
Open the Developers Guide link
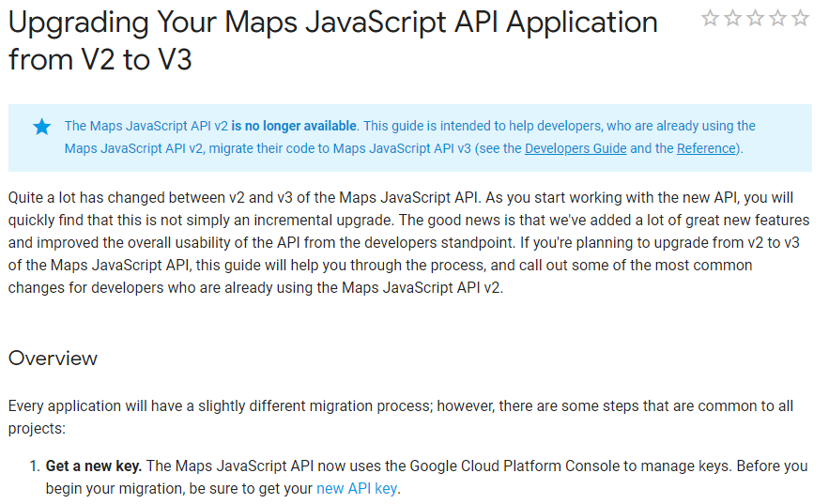click(x=576, y=148)
